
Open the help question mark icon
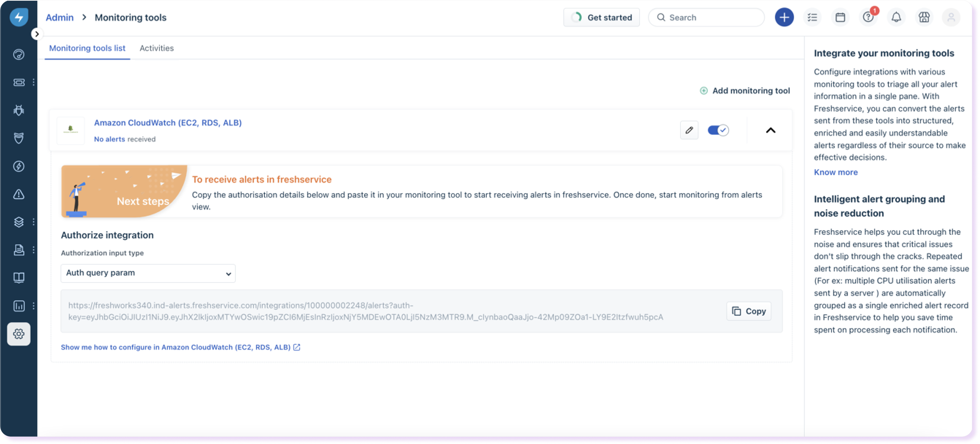[868, 17]
